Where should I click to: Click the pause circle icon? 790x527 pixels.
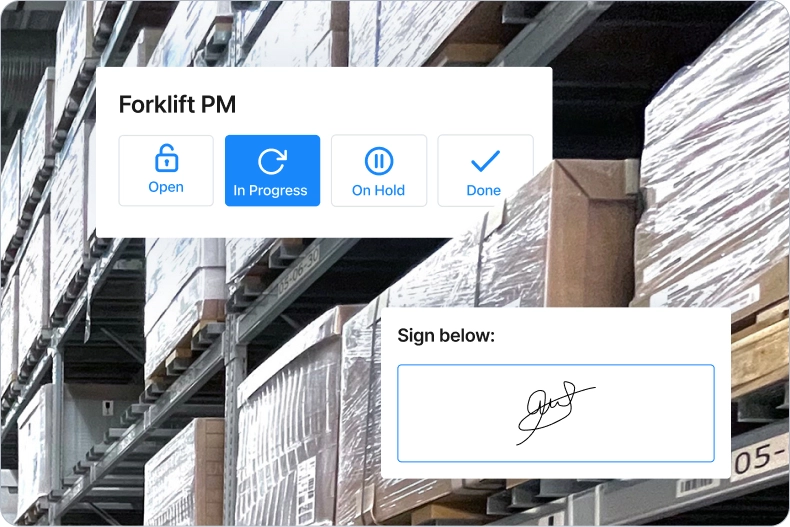379,161
